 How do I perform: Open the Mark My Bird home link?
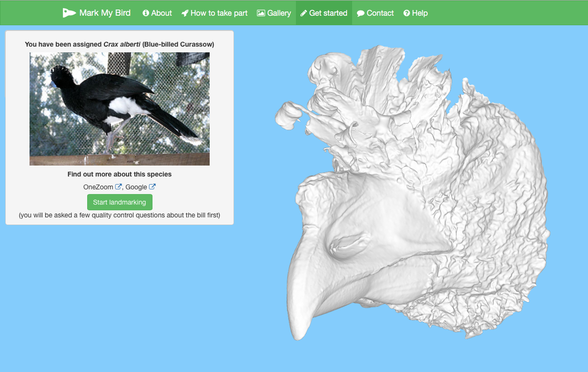(97, 13)
